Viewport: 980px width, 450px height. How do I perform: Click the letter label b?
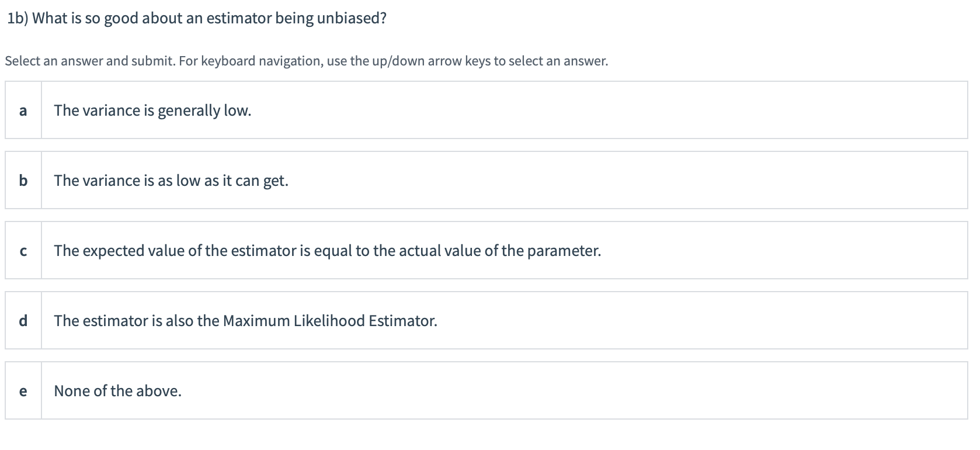pyautogui.click(x=23, y=181)
